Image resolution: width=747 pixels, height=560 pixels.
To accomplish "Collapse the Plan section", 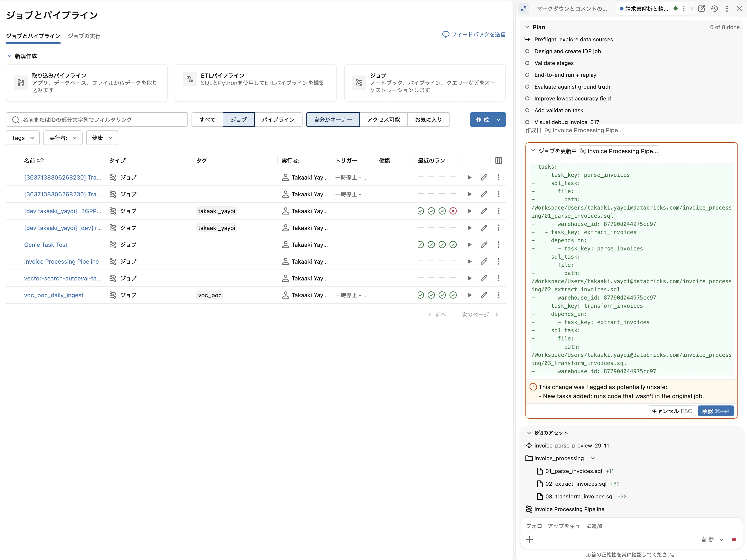I will tap(527, 27).
